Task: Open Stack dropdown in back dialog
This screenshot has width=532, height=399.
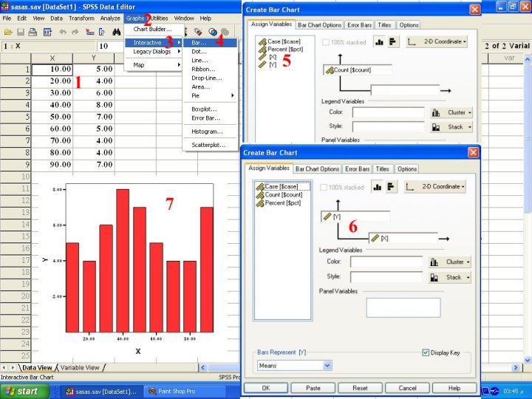Action: click(x=451, y=127)
